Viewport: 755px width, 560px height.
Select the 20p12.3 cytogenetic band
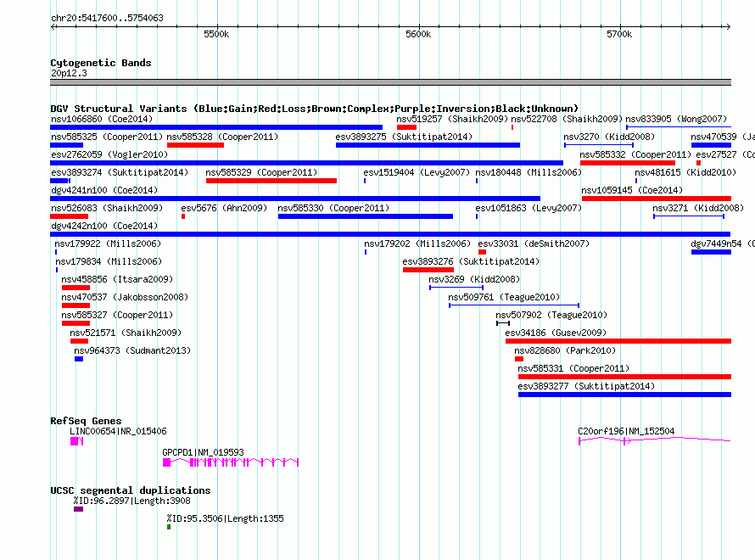pos(390,82)
